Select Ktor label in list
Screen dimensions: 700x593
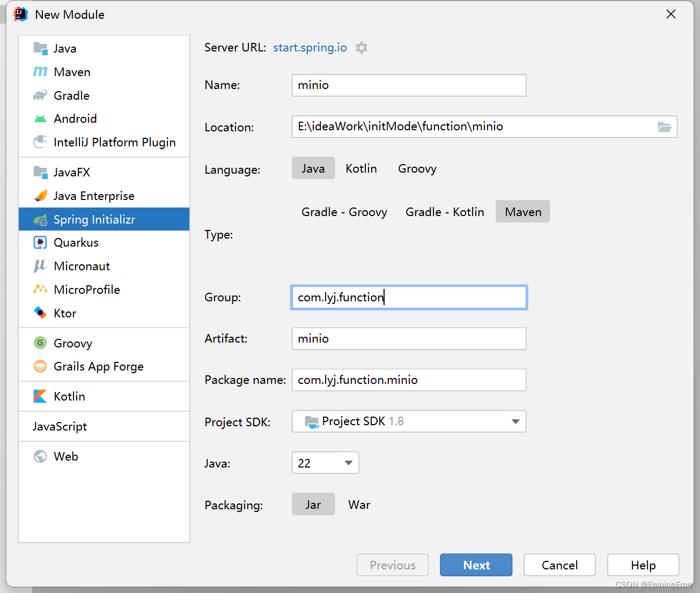[65, 313]
